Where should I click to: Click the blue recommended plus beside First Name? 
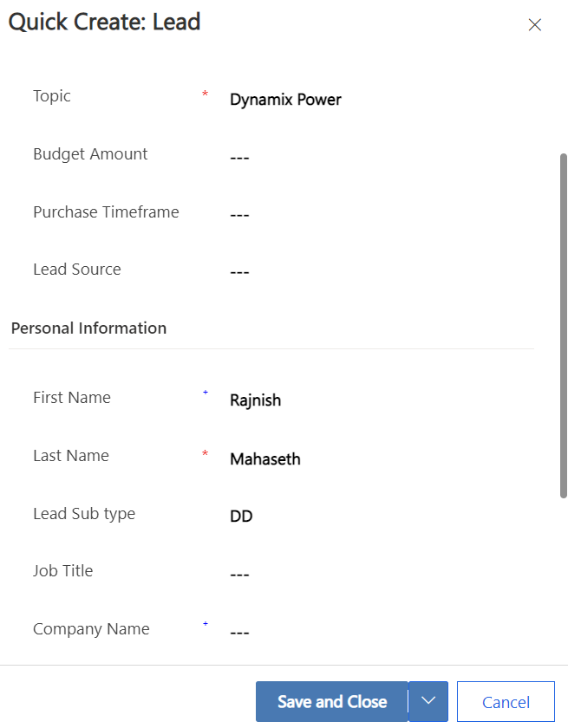point(206,393)
